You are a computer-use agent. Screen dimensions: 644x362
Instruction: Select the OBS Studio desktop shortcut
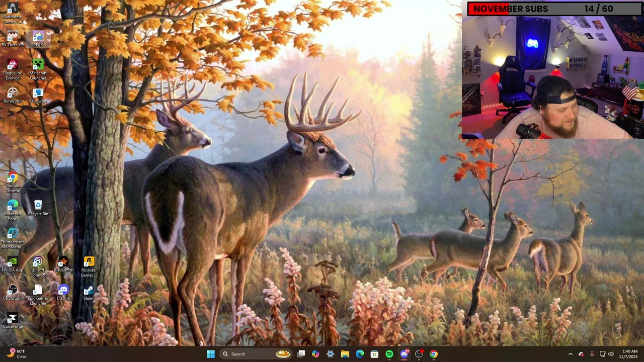click(x=13, y=293)
